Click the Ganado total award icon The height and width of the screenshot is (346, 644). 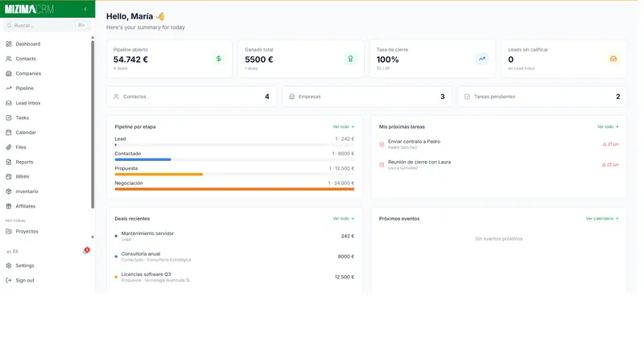click(350, 59)
